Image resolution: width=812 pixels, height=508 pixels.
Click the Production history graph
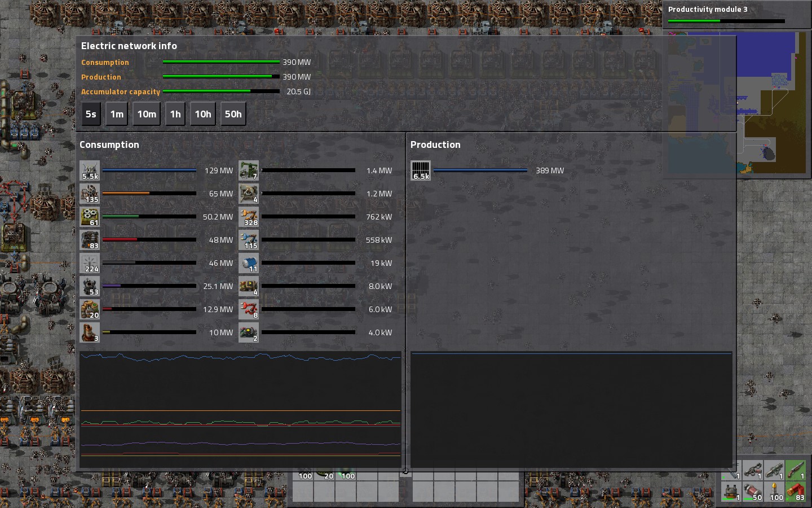point(571,409)
